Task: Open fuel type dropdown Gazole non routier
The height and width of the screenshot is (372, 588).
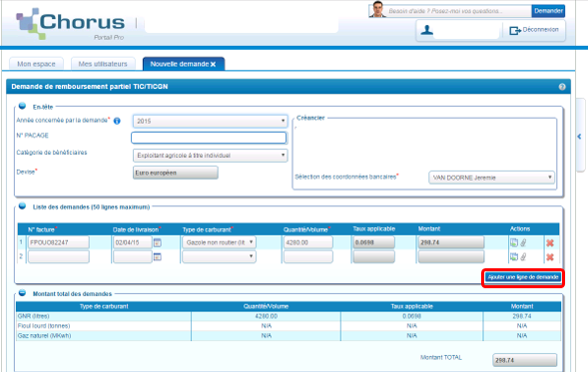Action: [219, 242]
